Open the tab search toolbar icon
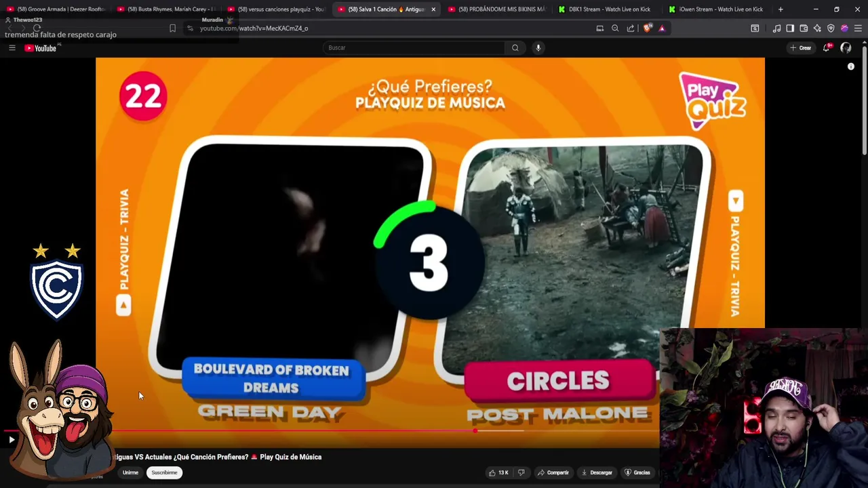The height and width of the screenshot is (488, 868). 755,28
